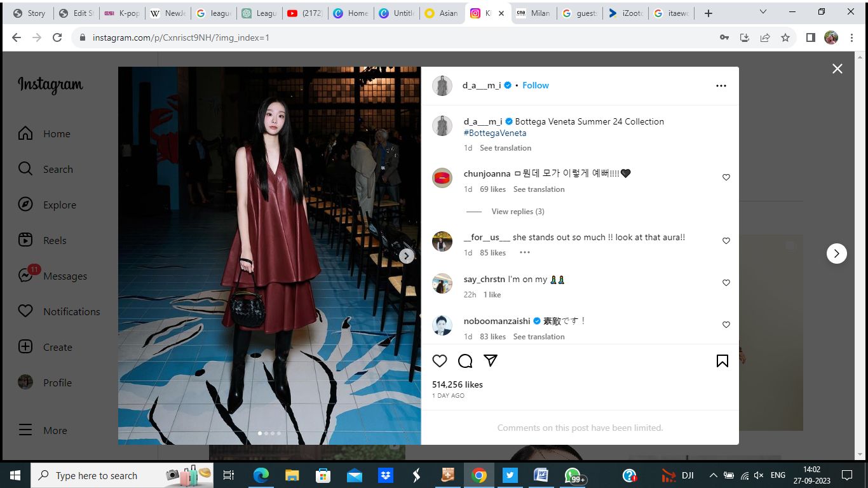Image resolution: width=868 pixels, height=488 pixels.
Task: Open More hamburger menu
Action: pos(43,430)
